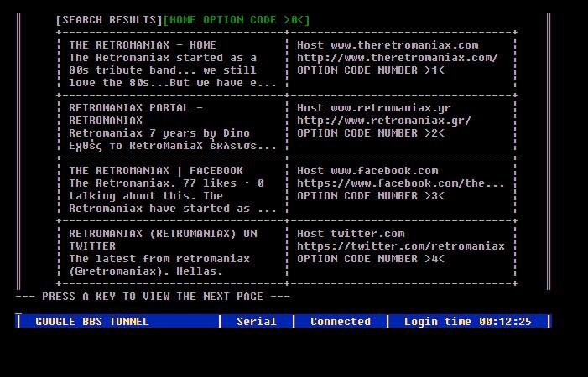Click RETROMANIAX (RETROMANIAX) ON title line
The width and height of the screenshot is (588, 377).
click(163, 234)
